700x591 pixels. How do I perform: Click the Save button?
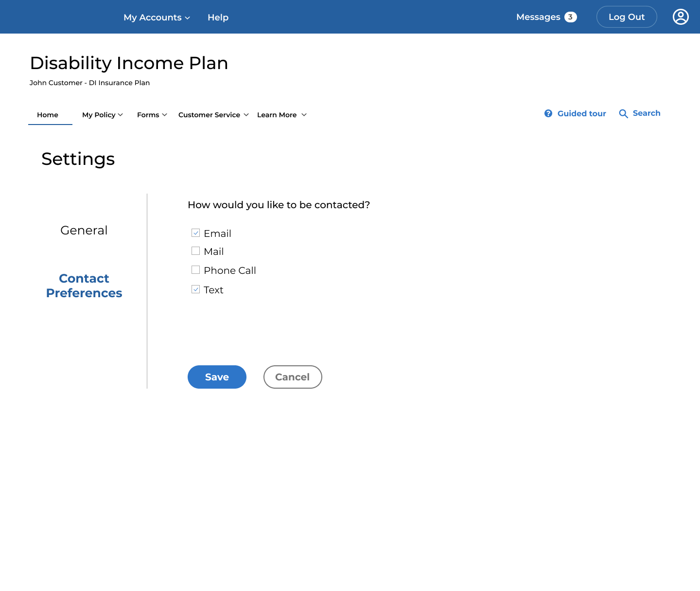217,377
